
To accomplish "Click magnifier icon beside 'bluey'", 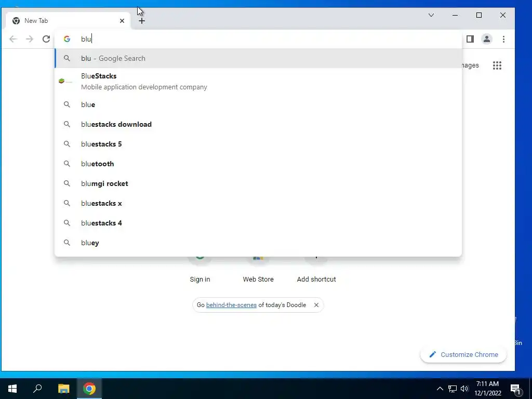I will [67, 243].
